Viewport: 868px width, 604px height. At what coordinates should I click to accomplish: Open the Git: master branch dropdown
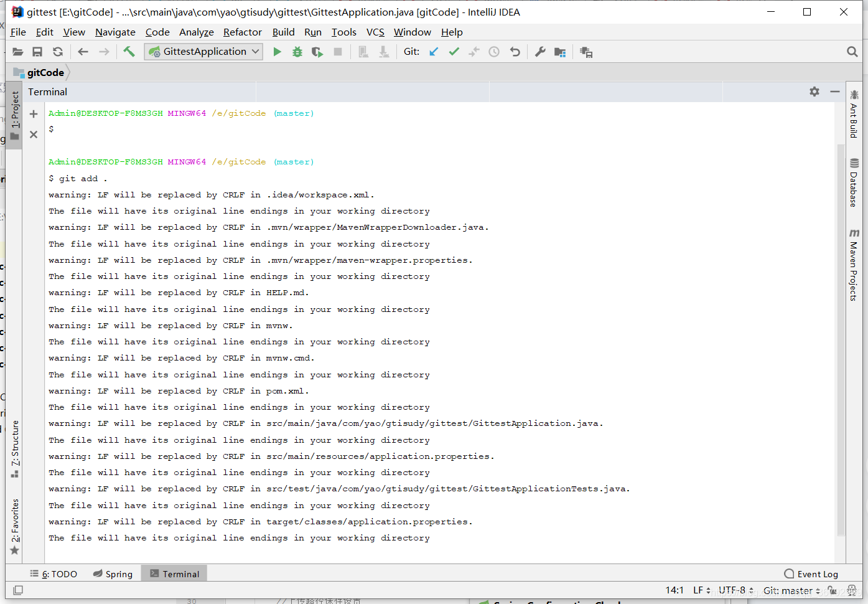[791, 590]
